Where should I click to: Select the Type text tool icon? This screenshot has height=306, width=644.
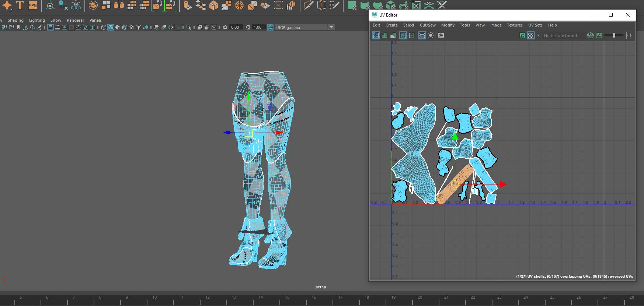(x=20, y=6)
